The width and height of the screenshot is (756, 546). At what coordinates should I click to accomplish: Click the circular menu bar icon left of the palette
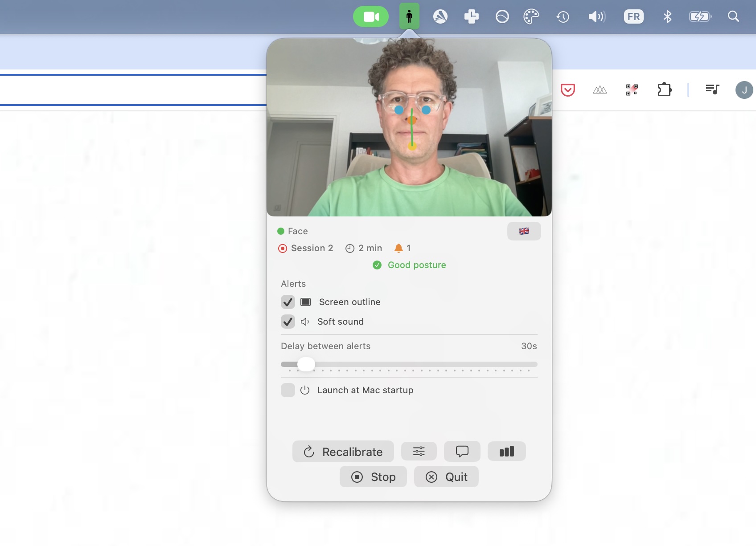tap(502, 17)
